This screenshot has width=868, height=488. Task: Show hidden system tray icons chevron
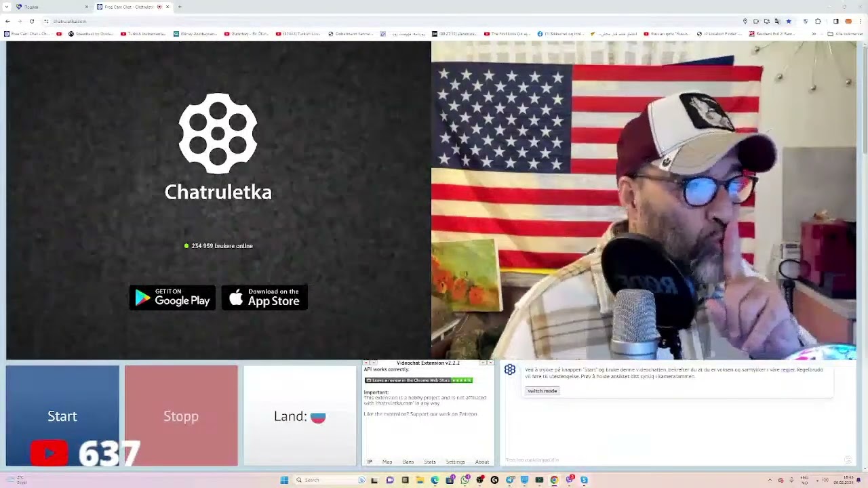point(770,480)
